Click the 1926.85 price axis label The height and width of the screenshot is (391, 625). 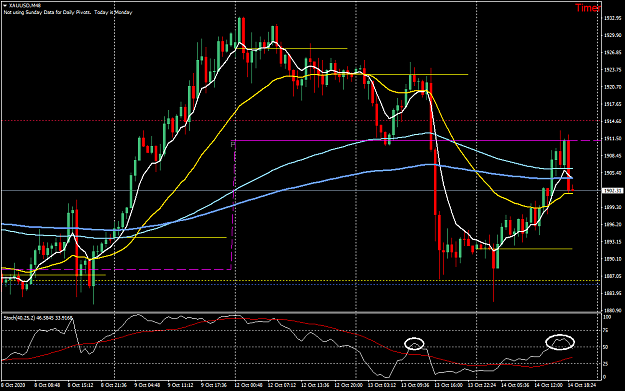point(613,53)
